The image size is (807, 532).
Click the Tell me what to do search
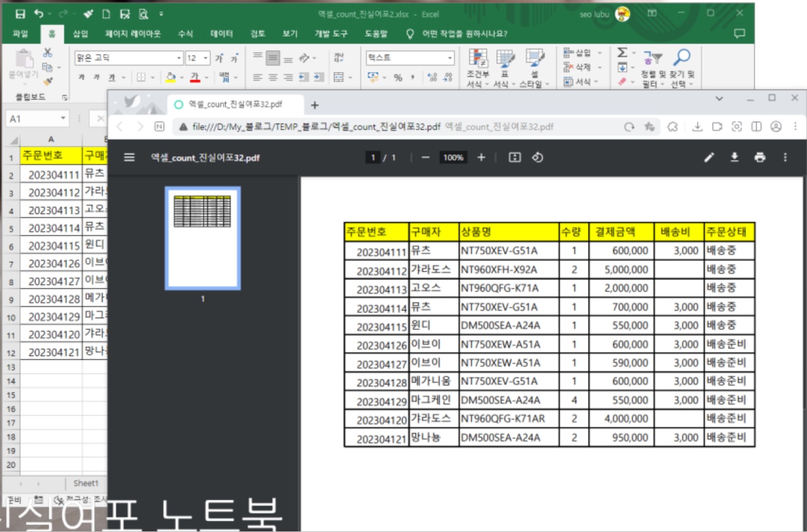tap(464, 33)
